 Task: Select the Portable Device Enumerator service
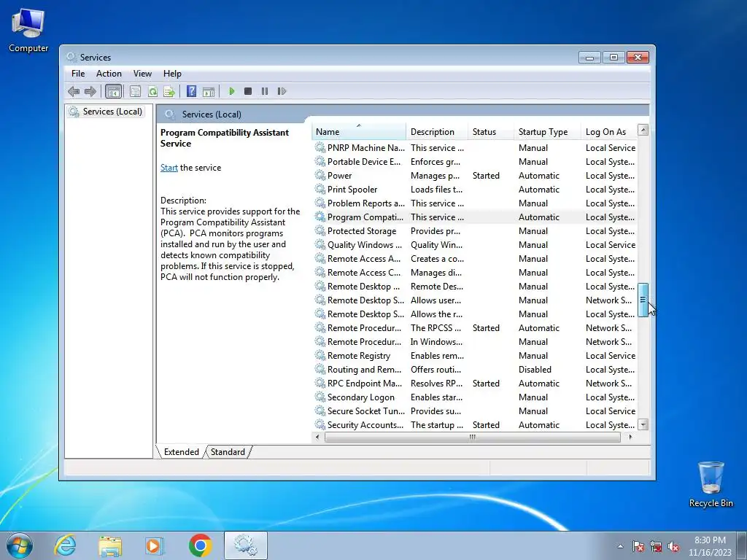475,161
